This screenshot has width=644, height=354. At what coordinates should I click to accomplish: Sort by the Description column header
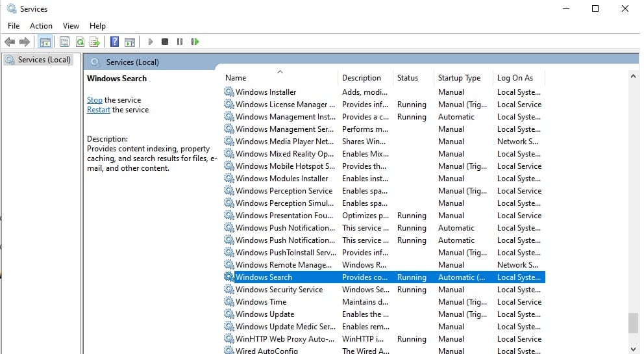pyautogui.click(x=366, y=78)
